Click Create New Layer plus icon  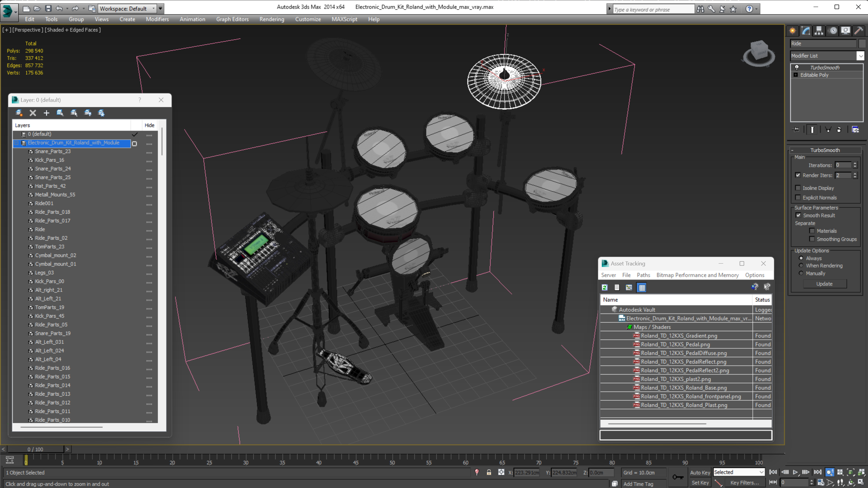coord(47,113)
